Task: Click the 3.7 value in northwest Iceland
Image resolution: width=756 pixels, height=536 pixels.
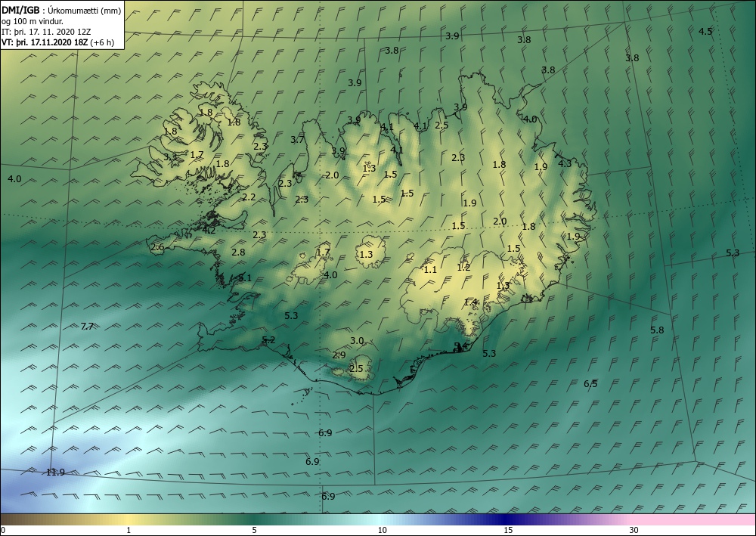Action: (297, 140)
